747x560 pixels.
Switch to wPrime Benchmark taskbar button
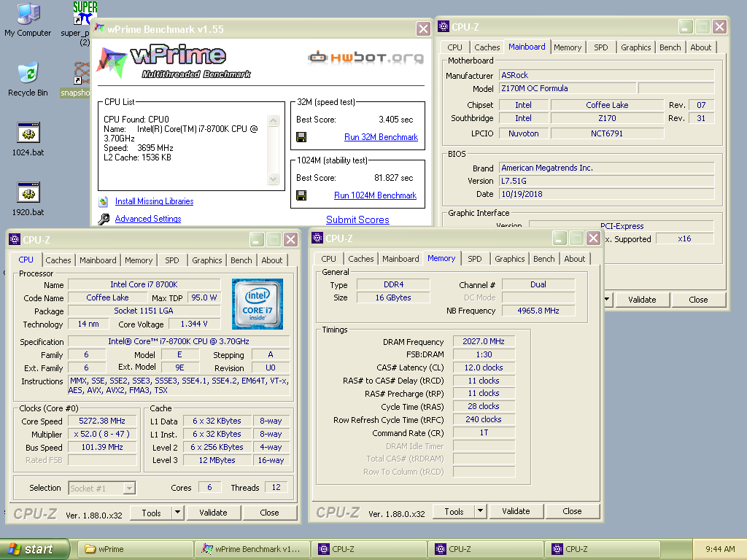tap(252, 549)
